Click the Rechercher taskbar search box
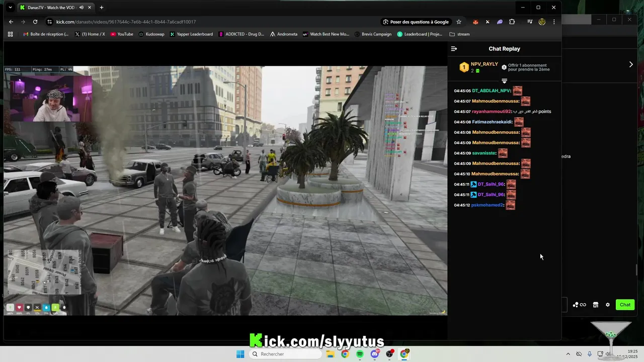 (286, 354)
